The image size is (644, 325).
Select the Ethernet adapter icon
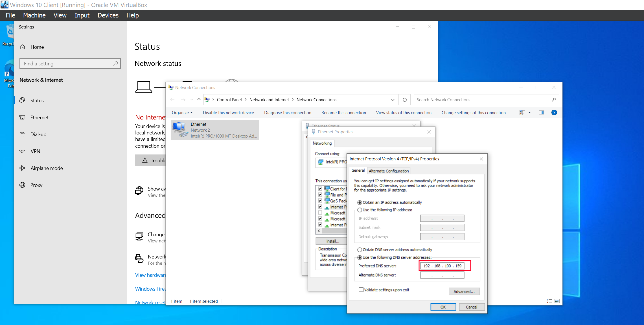point(180,130)
